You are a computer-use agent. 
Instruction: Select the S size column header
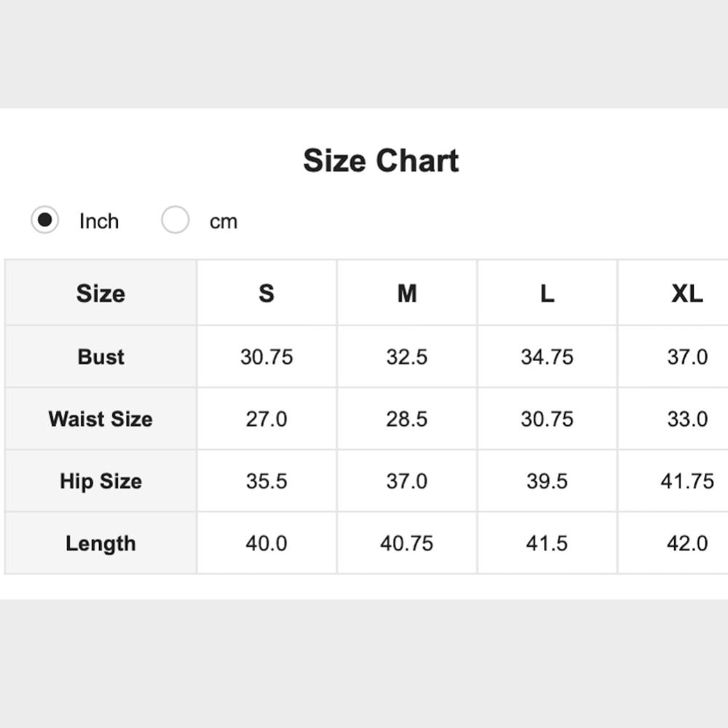266,293
